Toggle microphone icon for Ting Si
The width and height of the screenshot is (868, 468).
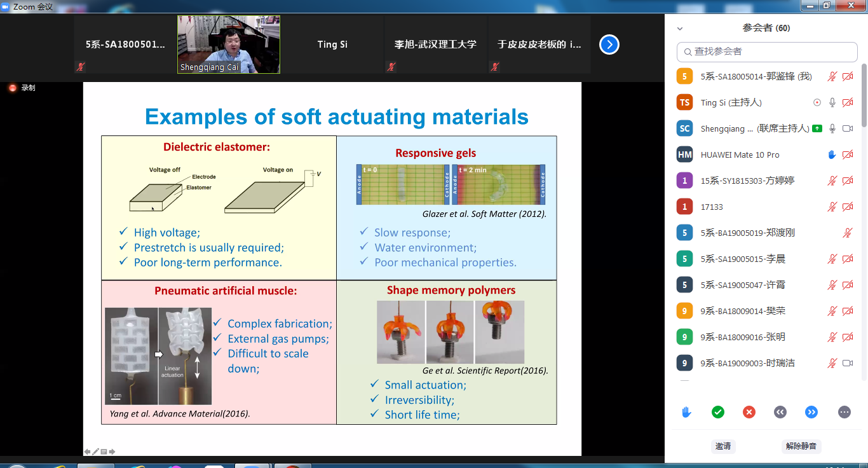832,102
